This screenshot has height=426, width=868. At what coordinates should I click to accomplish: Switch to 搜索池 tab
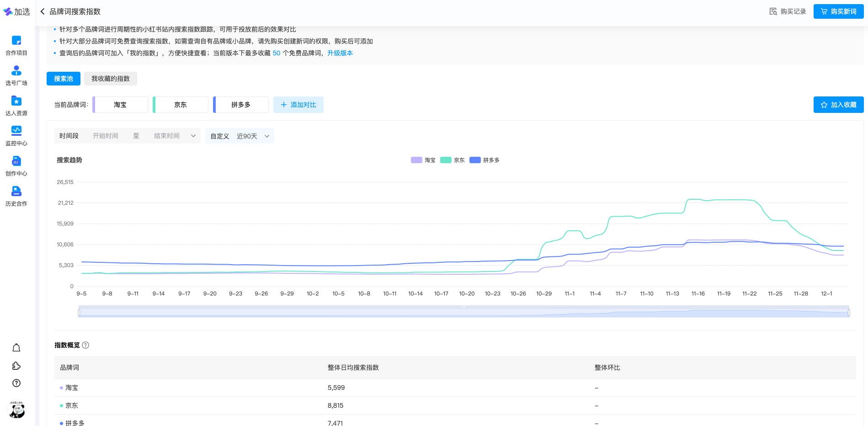64,79
